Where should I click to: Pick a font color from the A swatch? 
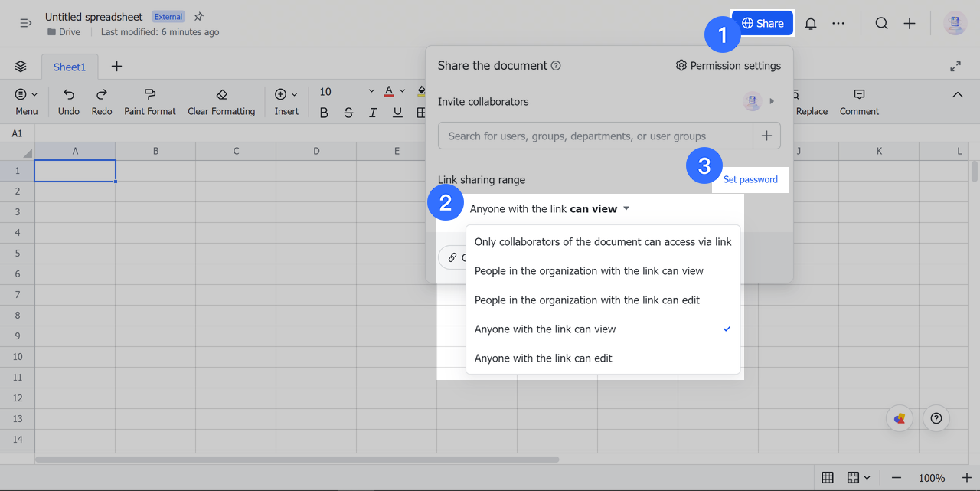389,90
